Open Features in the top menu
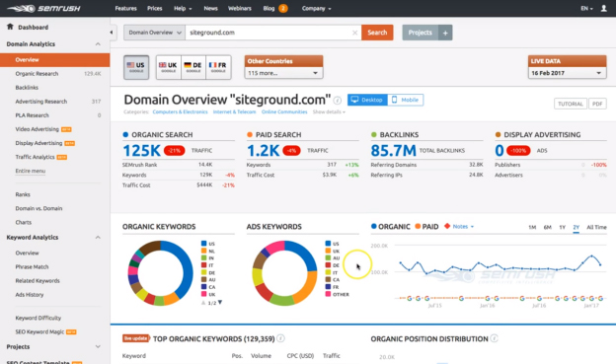The image size is (616, 364). click(x=125, y=8)
